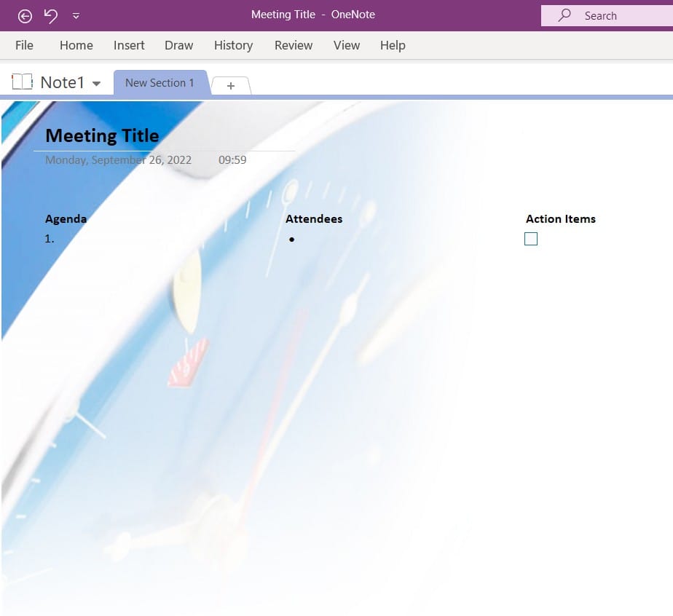Open Customize Quick Access Toolbar dropdown

pos(76,16)
